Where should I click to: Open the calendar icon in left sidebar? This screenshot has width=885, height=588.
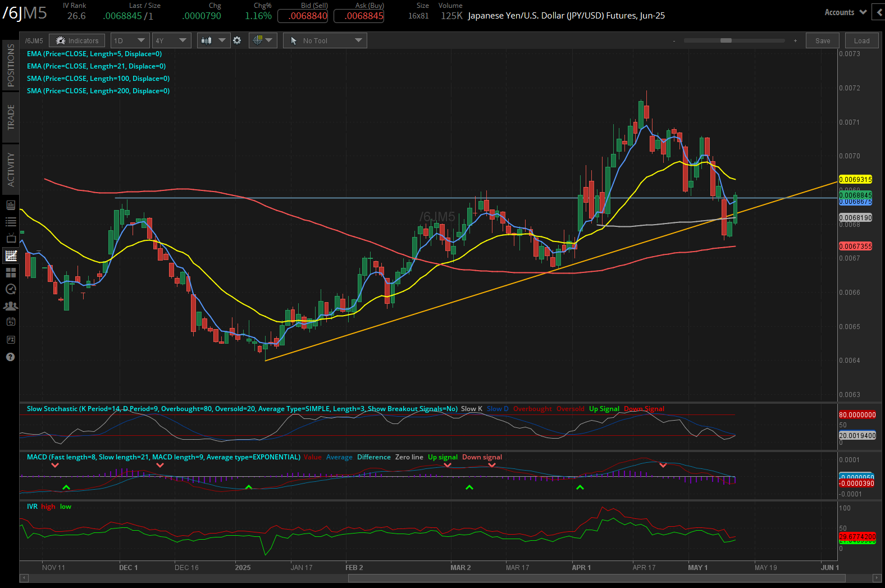(11, 322)
